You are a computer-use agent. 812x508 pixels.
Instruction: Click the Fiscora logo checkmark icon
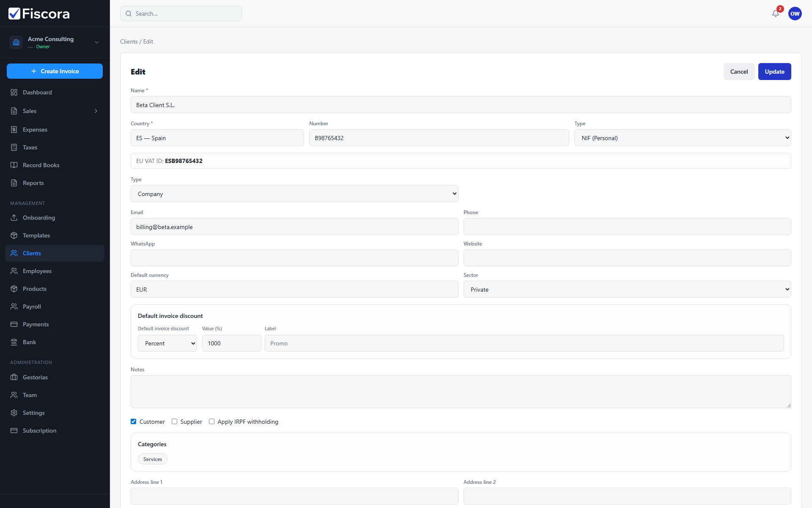click(14, 14)
